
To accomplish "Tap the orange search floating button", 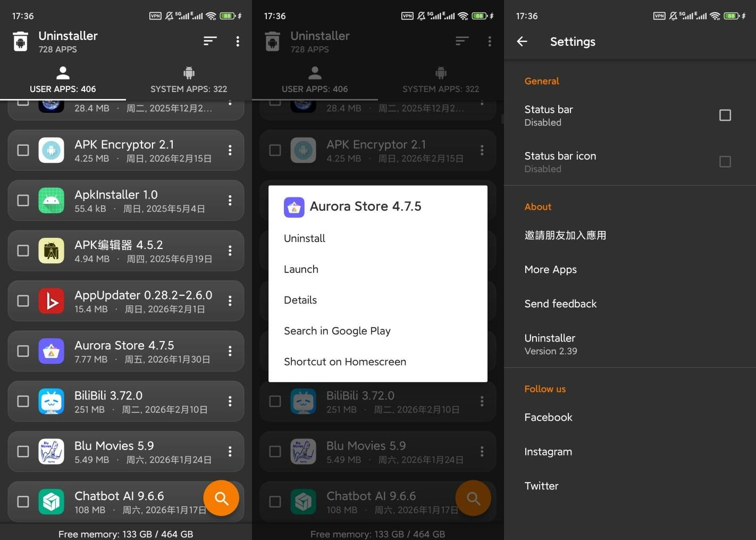I will (x=221, y=498).
